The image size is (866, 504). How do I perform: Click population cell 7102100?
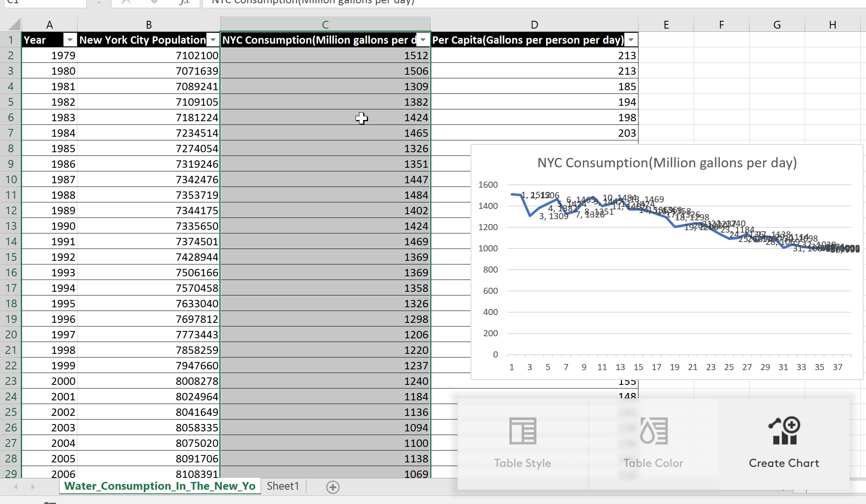point(149,56)
